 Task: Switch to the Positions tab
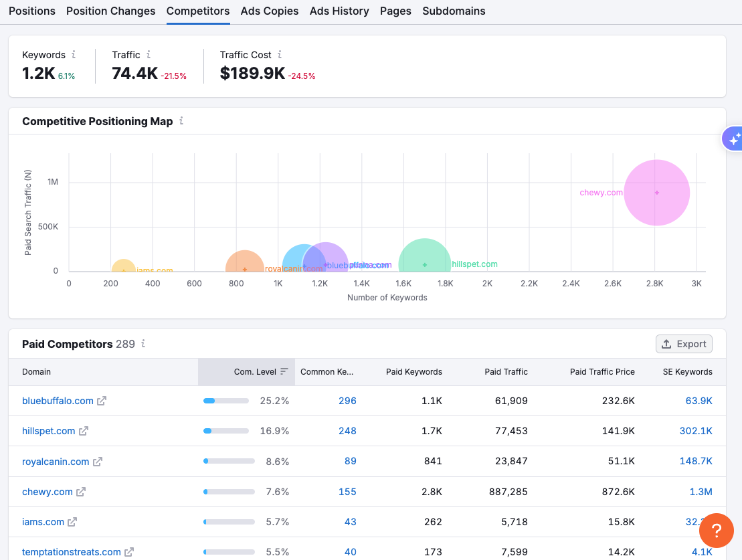coord(31,11)
